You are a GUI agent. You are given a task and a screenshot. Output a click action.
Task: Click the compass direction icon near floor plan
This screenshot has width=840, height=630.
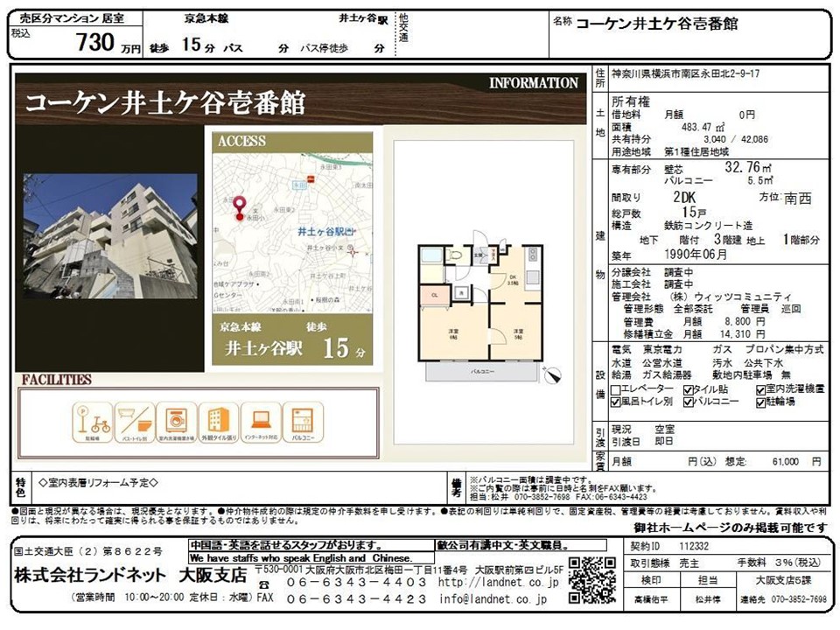(552, 375)
